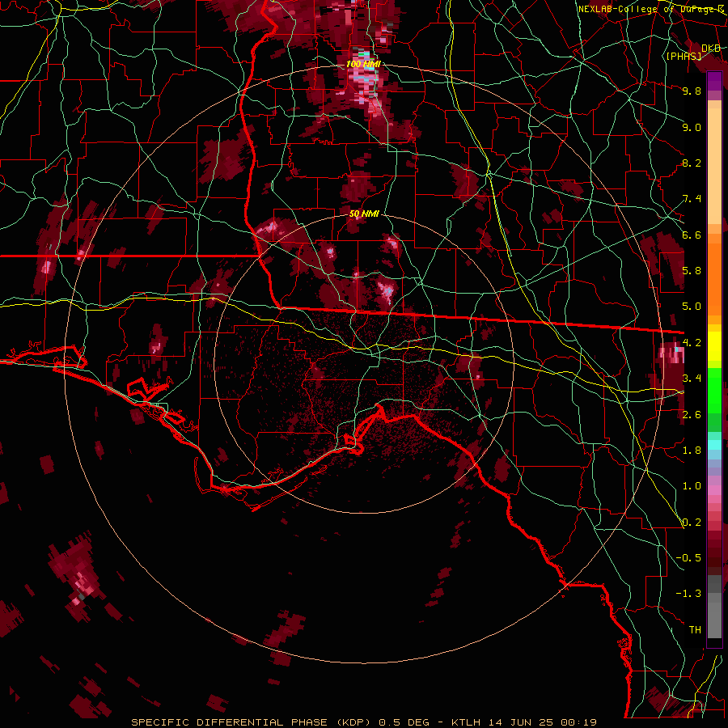Click the 5.8 value on the color scale

click(x=692, y=270)
